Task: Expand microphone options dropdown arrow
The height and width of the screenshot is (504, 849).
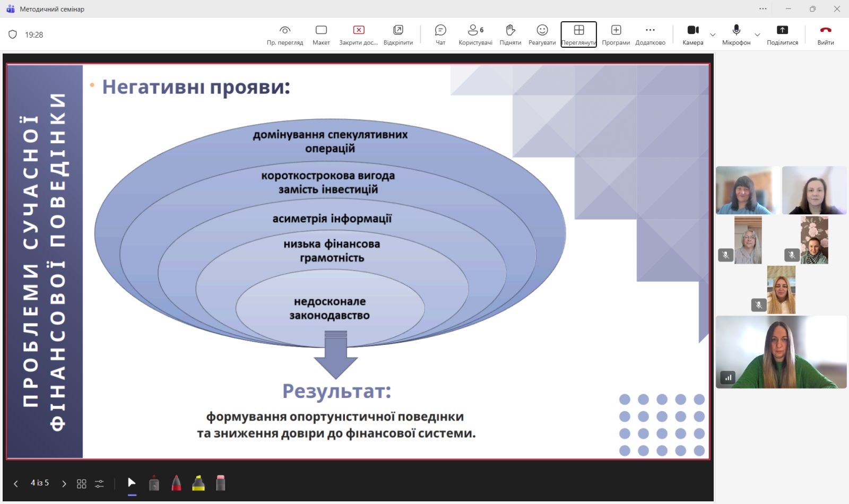Action: pyautogui.click(x=757, y=35)
